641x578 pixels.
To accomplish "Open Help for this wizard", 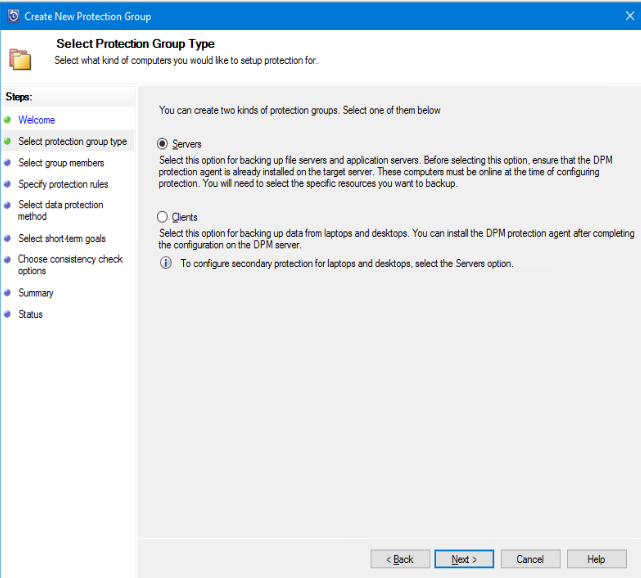I will tap(596, 559).
